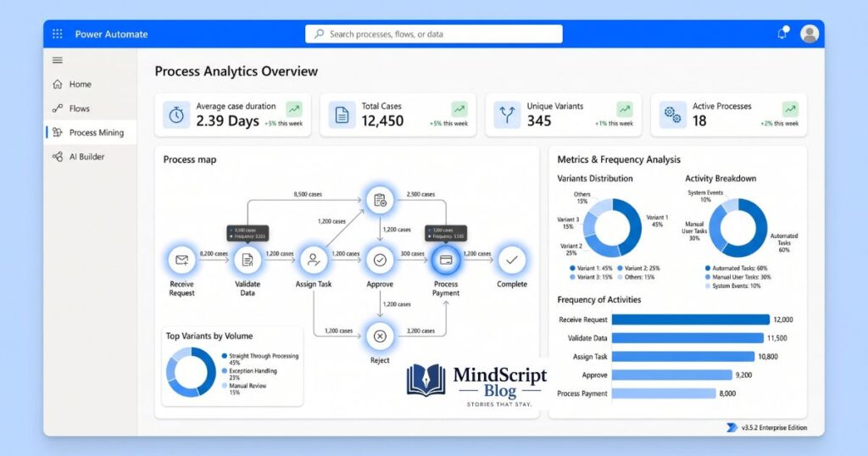
Task: Click the Process Mining sidebar icon
Action: (58, 132)
